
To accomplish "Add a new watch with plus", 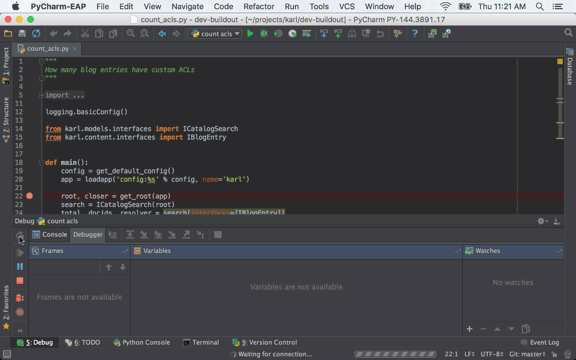I will pyautogui.click(x=469, y=329).
